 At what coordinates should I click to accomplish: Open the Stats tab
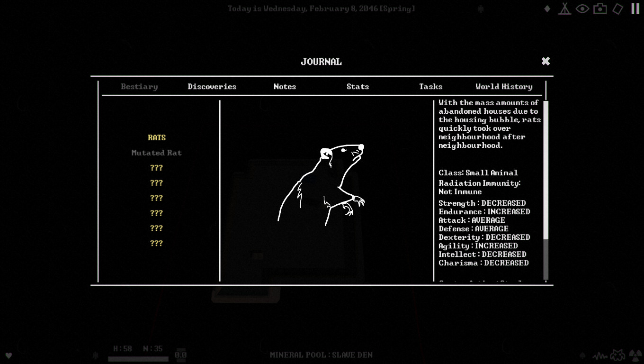pyautogui.click(x=358, y=87)
